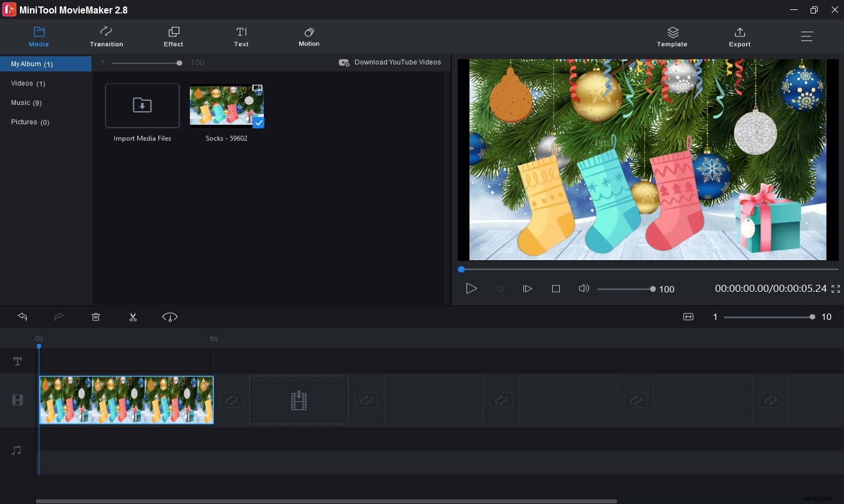Mute the preview audio

click(x=584, y=288)
